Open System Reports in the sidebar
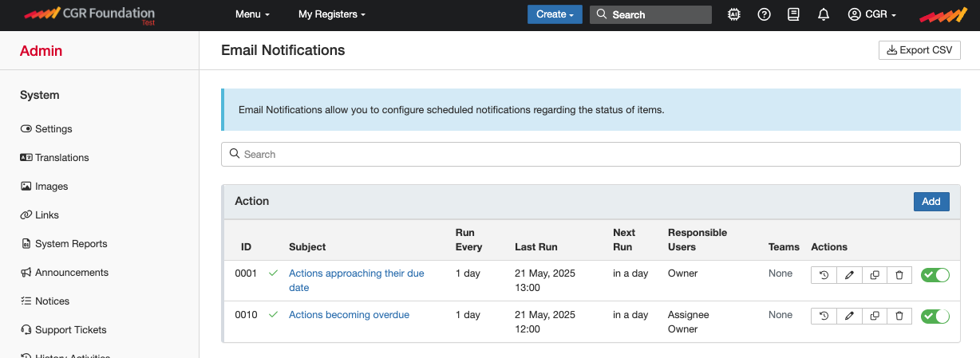Image resolution: width=980 pixels, height=358 pixels. pos(64,244)
